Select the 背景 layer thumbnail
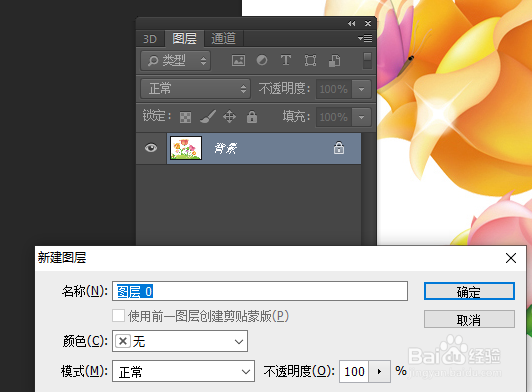This screenshot has width=532, height=392. (186, 148)
